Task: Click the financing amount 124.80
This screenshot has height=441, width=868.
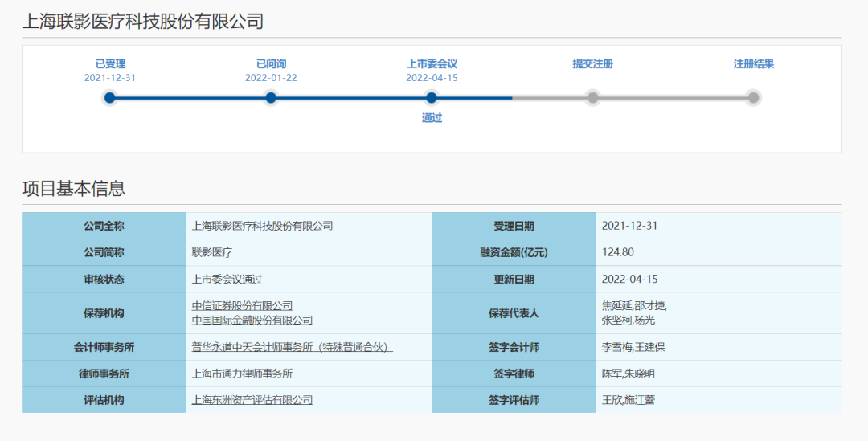Action: [618, 252]
